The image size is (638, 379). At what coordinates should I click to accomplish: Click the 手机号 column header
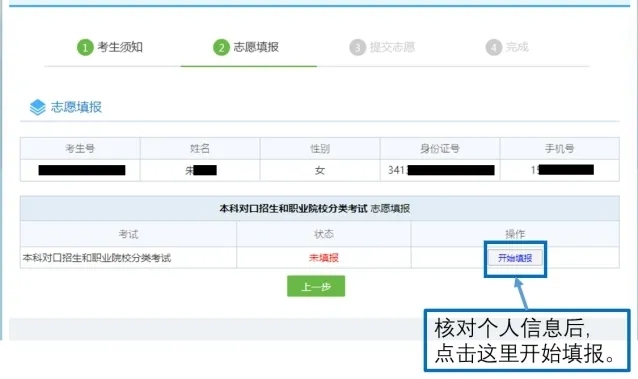tap(559, 149)
